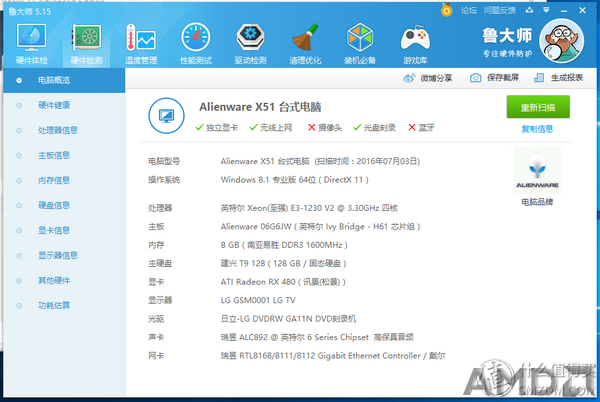This screenshot has height=402, width=600.
Task: Click the 光盘刻录 feature indicator
Action: [374, 128]
